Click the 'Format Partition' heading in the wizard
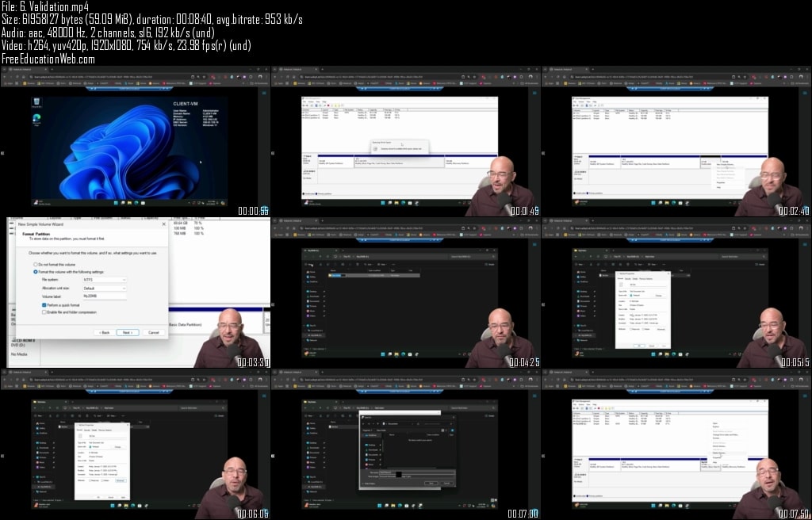 [x=35, y=234]
